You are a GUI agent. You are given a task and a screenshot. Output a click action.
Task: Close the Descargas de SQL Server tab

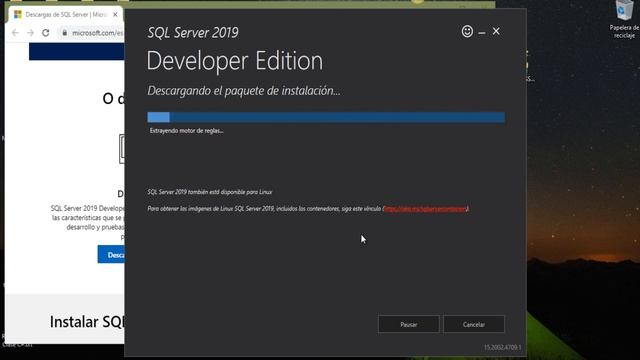coord(115,15)
